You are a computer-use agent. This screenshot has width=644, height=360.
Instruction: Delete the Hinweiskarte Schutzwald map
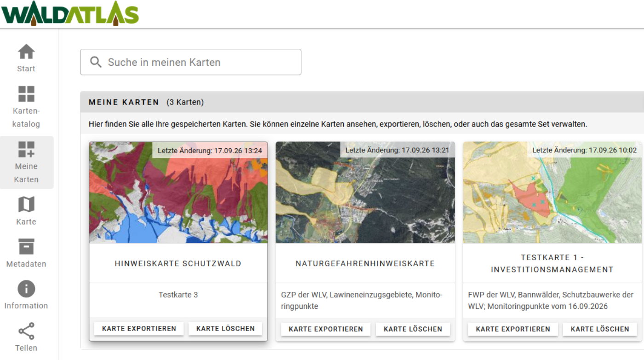[225, 329]
